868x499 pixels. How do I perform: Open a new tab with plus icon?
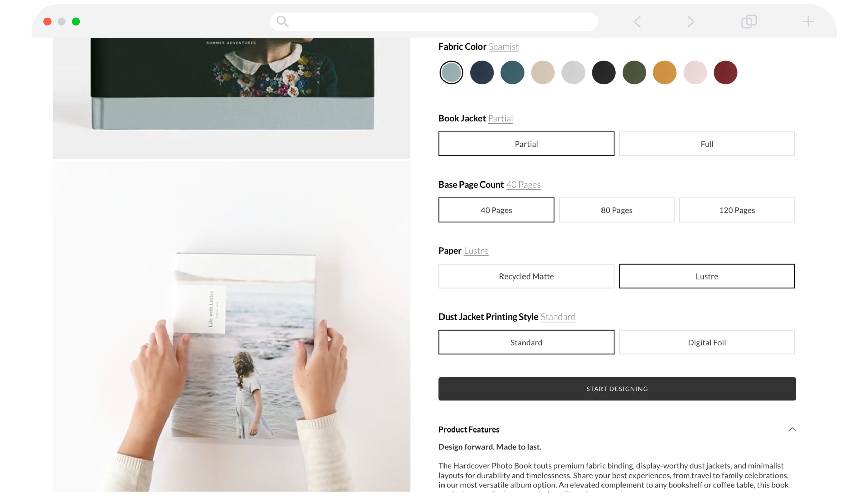pyautogui.click(x=808, y=22)
